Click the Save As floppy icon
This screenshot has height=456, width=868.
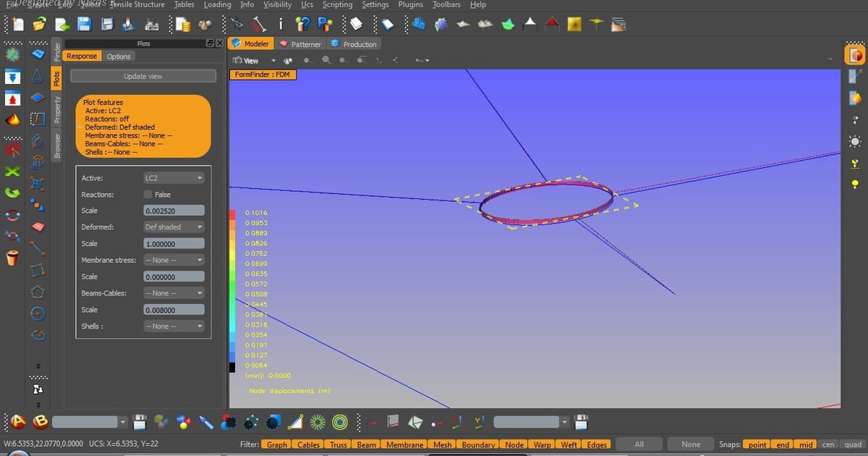107,25
